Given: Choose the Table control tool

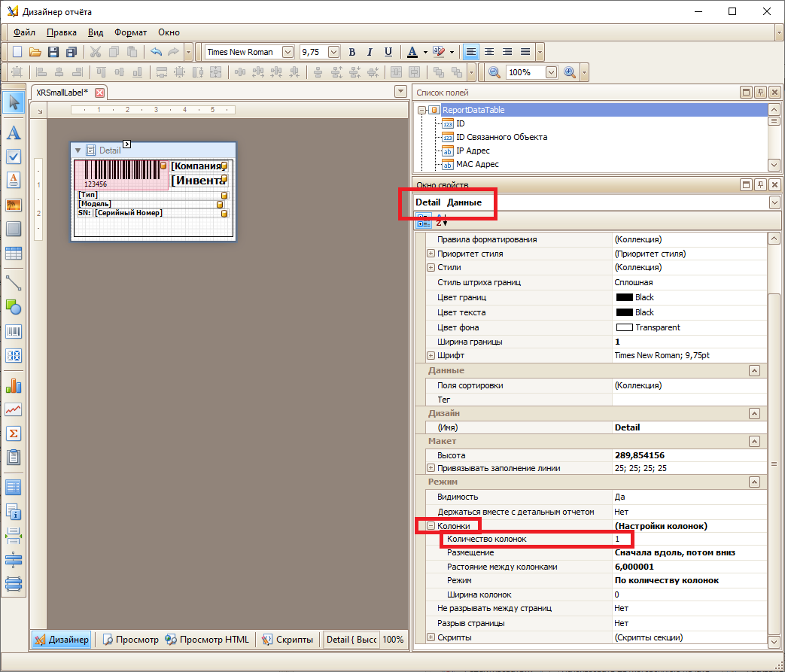Looking at the screenshot, I should [14, 254].
